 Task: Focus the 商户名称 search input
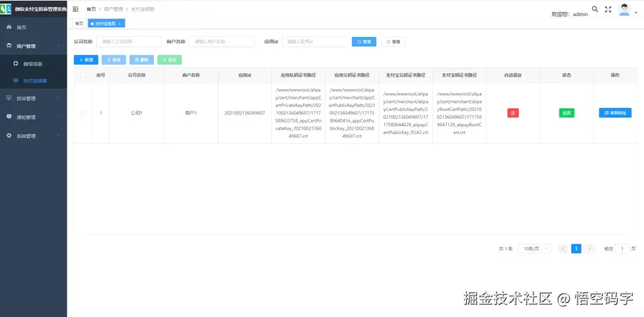click(x=222, y=42)
